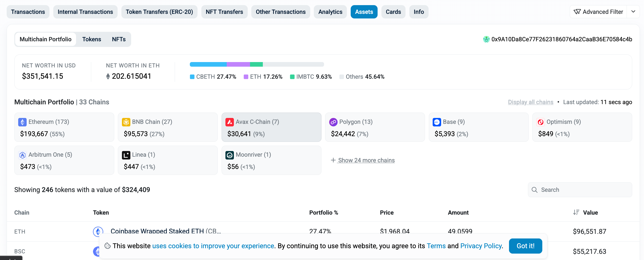Open the Advanced Filter dropdown arrow
Viewport: 644px width, 260px height.
tap(633, 12)
